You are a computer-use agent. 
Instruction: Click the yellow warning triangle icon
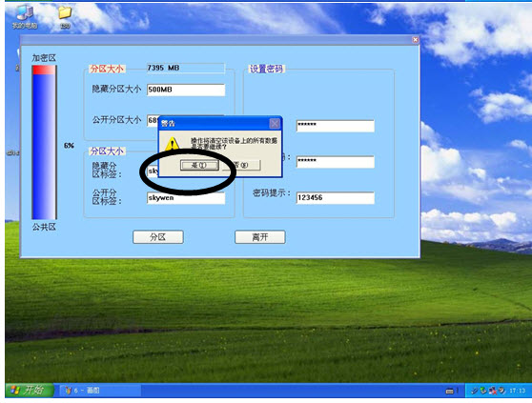173,144
